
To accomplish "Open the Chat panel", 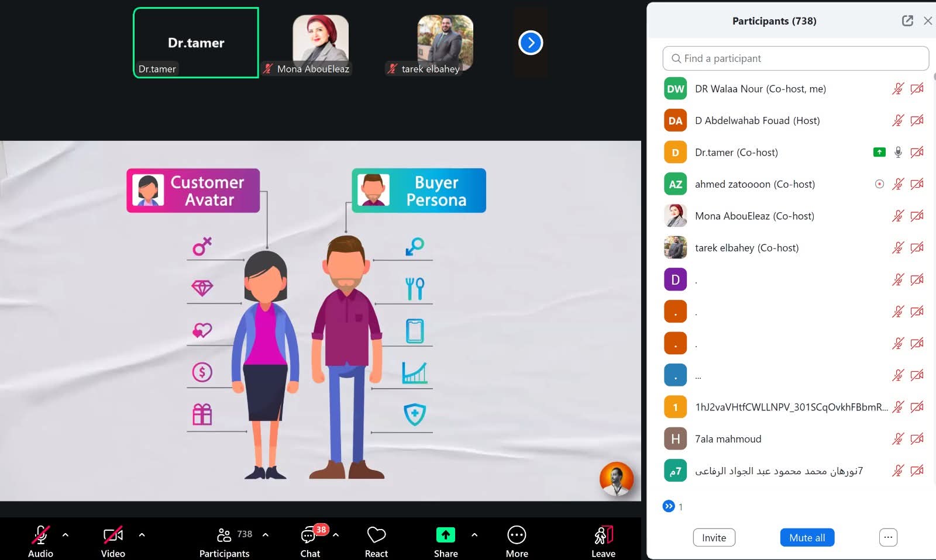I will pyautogui.click(x=309, y=535).
